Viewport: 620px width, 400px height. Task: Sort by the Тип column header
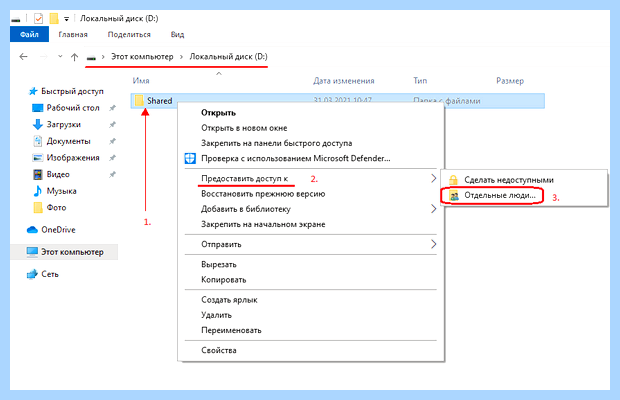[x=420, y=81]
